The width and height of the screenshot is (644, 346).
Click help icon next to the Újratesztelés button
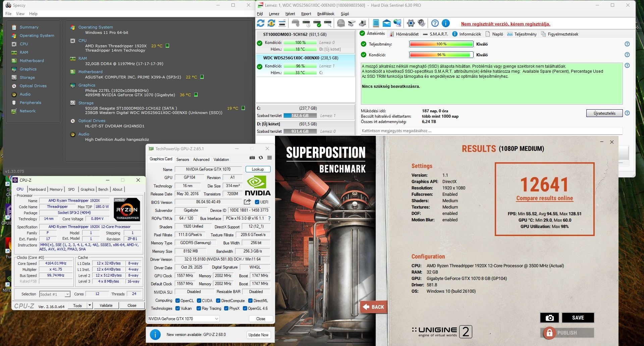click(627, 113)
